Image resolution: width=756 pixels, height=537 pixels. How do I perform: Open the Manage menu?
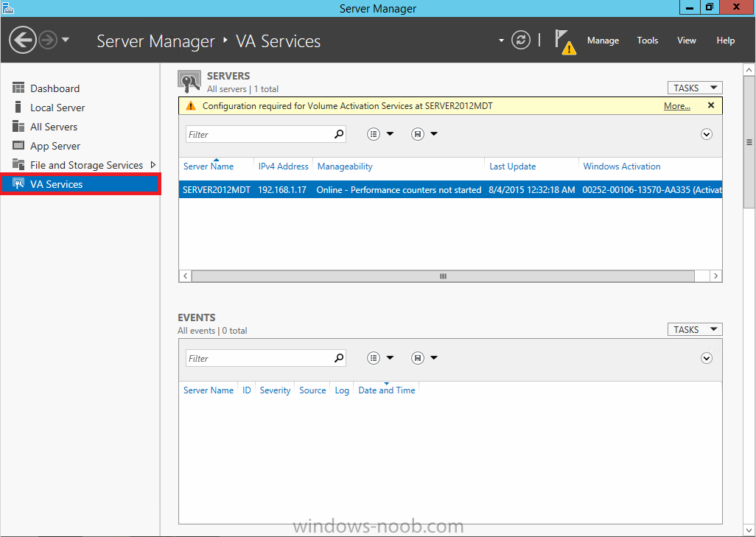[x=603, y=41]
